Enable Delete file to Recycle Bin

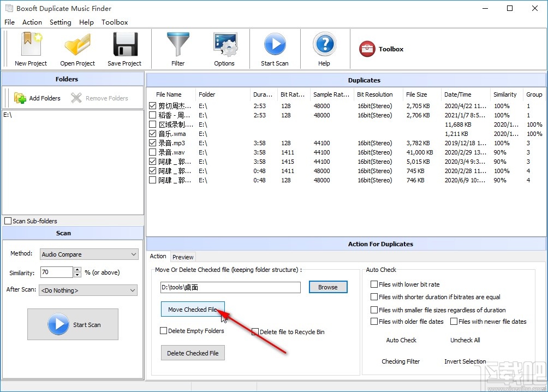[x=255, y=331]
